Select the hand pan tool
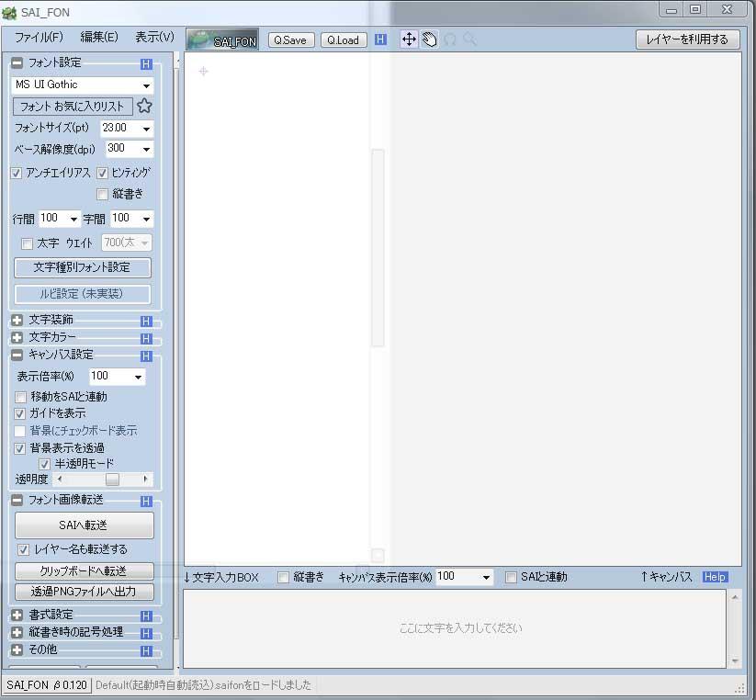This screenshot has width=756, height=700. [x=429, y=40]
